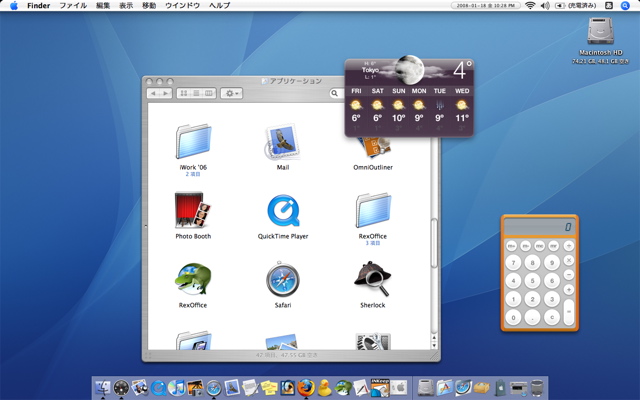Select the Macintosh HD desktop icon
This screenshot has width=640, height=400.
click(600, 31)
